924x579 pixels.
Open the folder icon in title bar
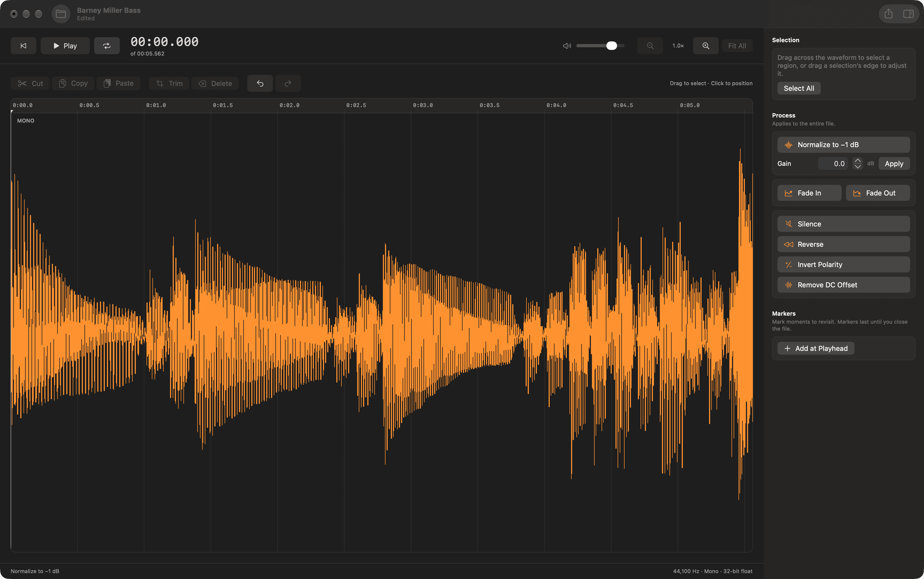(x=61, y=14)
